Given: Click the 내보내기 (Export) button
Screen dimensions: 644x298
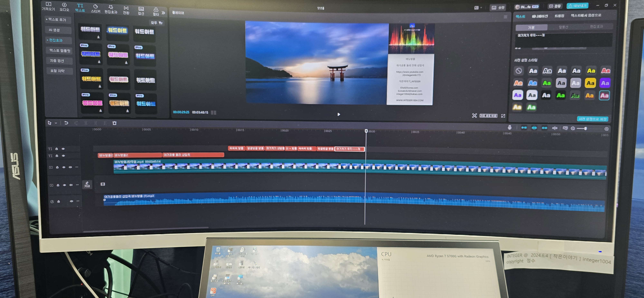Looking at the screenshot, I should tap(578, 5).
